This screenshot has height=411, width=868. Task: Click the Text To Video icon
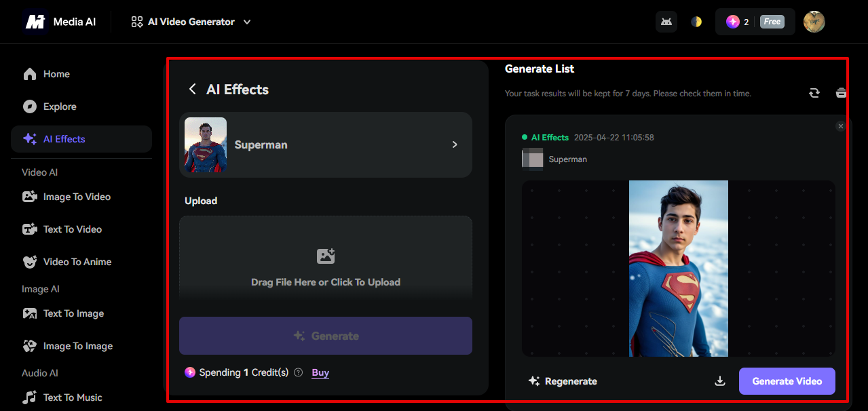(30, 229)
